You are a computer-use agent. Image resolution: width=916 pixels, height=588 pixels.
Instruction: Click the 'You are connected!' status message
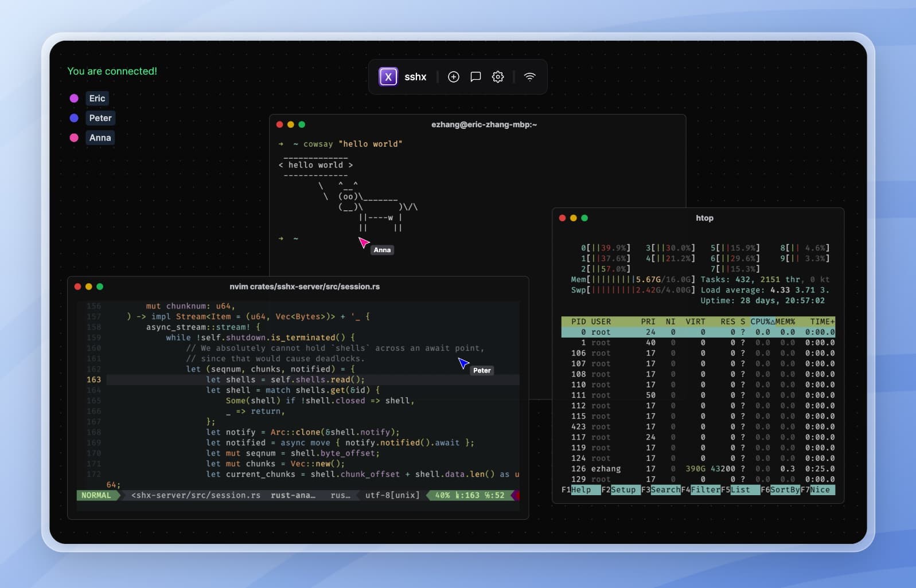coord(112,71)
